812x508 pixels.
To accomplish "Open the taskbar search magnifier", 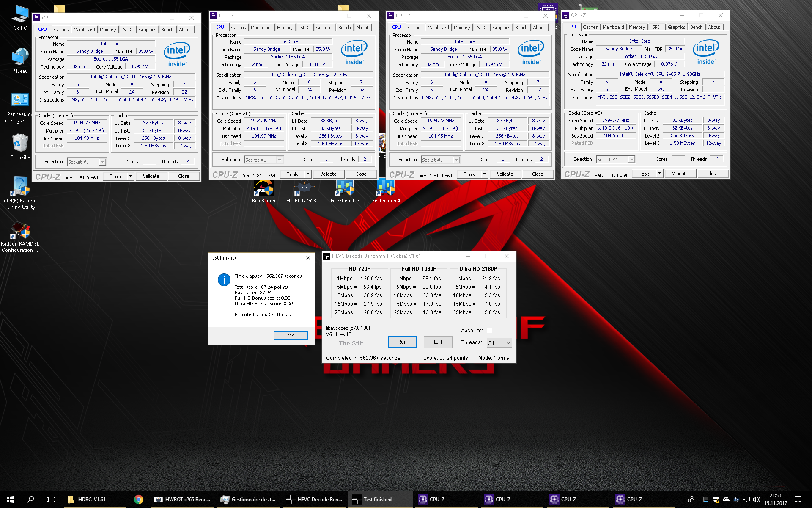I will (30, 500).
